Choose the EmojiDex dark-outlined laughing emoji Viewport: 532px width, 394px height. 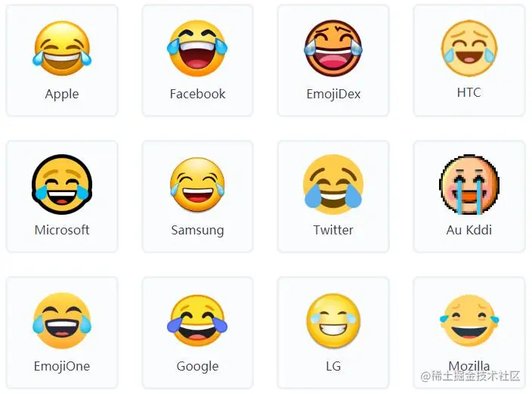pos(333,48)
